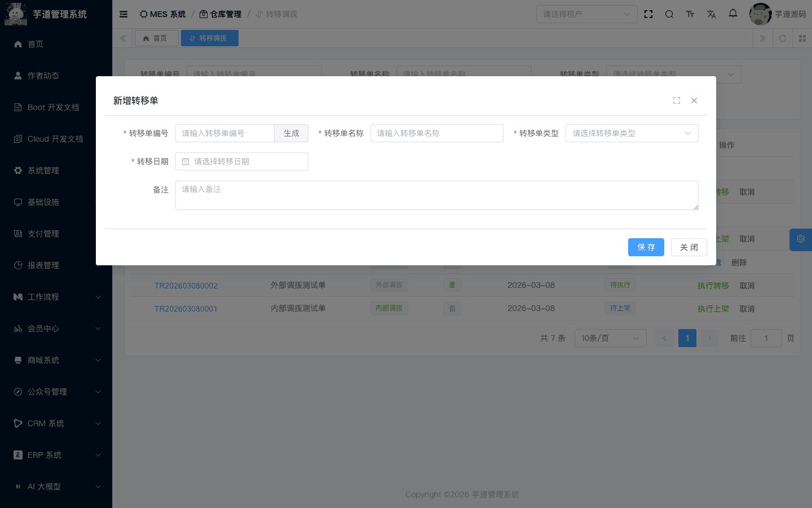
Task: Open 系统管理 in the sidebar
Action: click(43, 170)
